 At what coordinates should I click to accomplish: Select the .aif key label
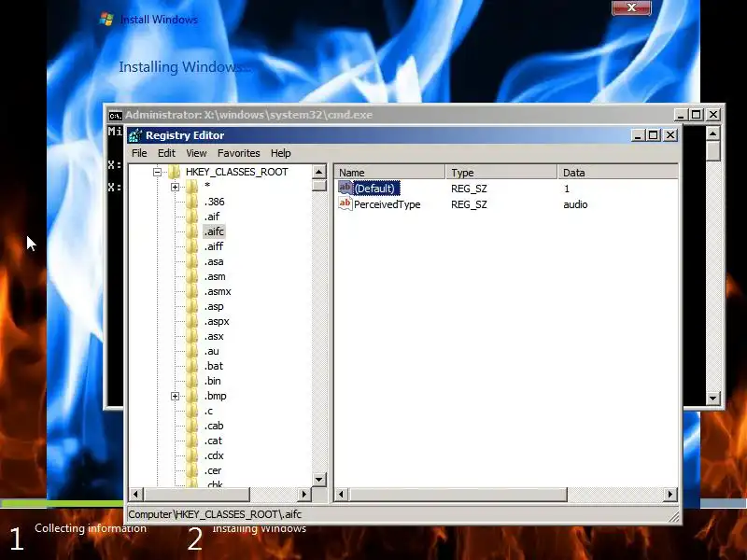pos(212,217)
